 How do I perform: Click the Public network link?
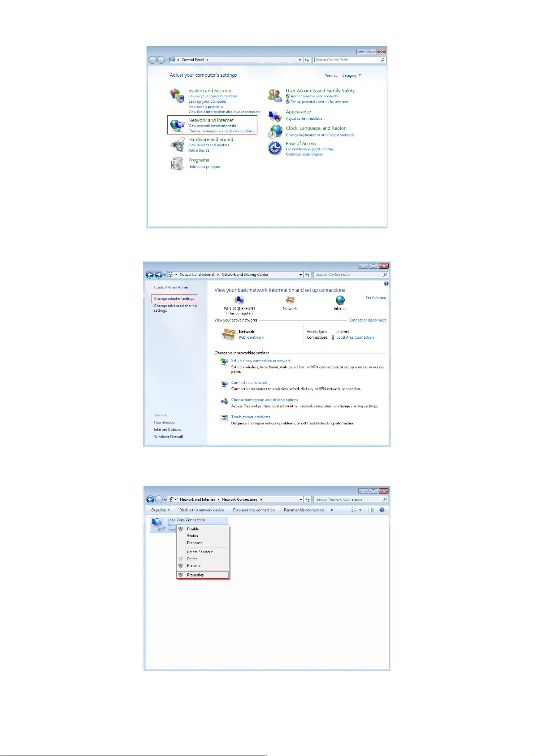[x=251, y=337]
